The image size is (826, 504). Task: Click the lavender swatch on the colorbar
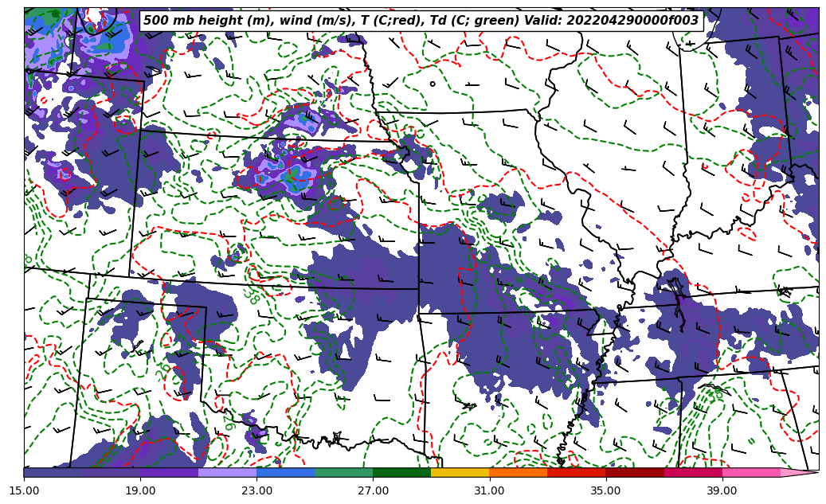(x=227, y=472)
